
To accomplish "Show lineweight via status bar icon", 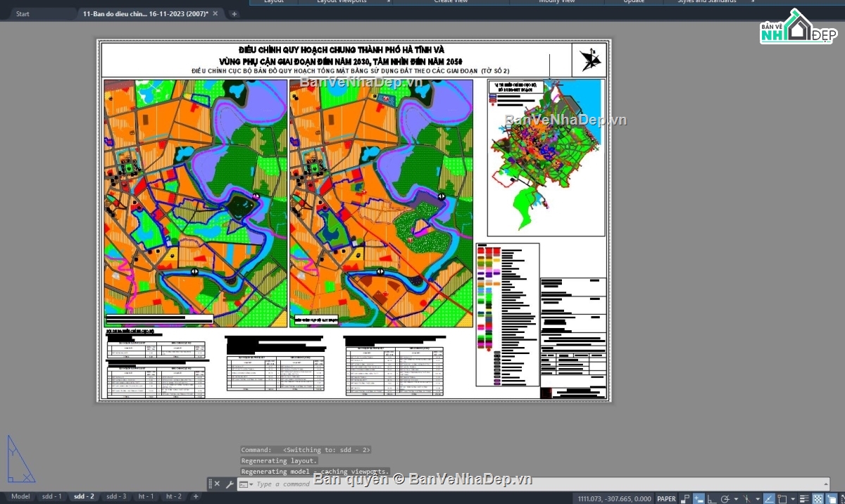I will (x=804, y=498).
